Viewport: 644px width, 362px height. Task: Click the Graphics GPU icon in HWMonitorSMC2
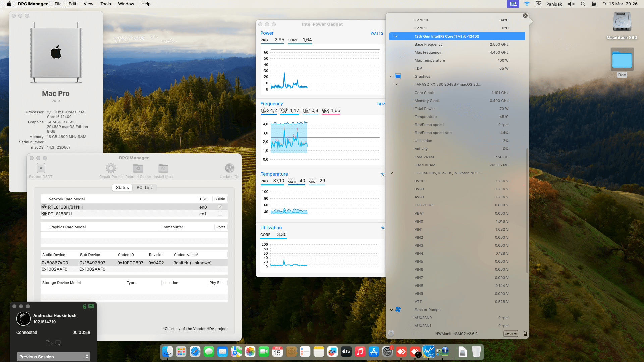[398, 76]
